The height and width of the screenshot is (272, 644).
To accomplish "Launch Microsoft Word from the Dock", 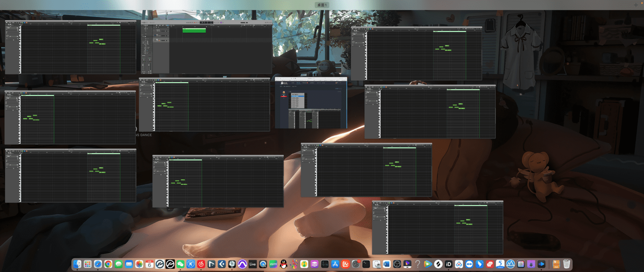I will tap(387, 264).
